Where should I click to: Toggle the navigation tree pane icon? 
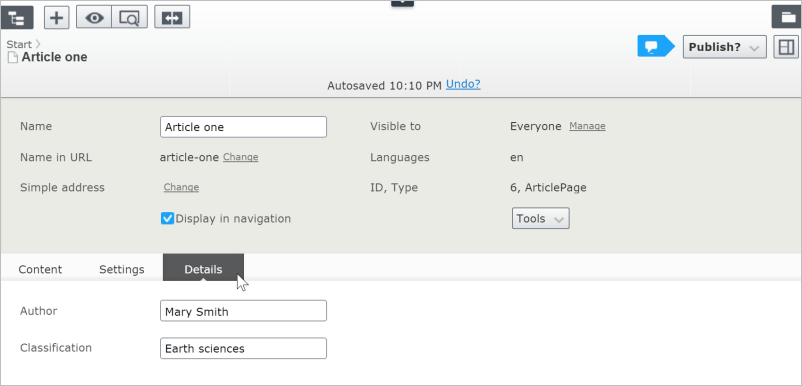click(17, 17)
